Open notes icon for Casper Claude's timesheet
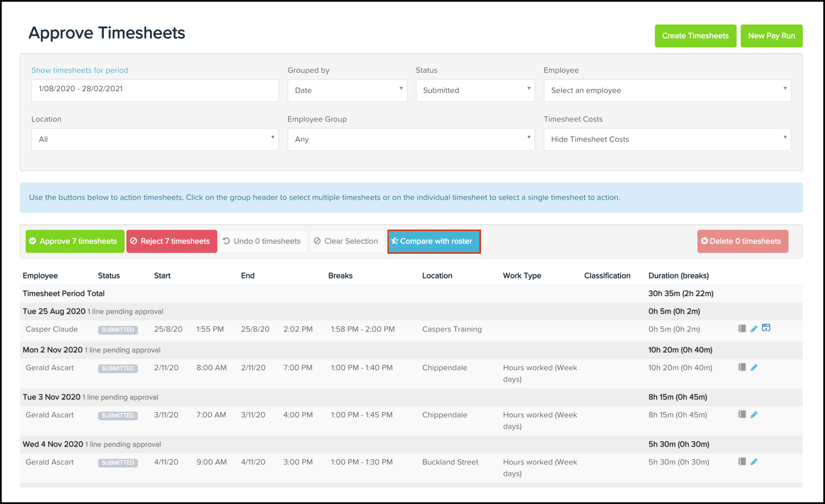This screenshot has width=825, height=504. tap(742, 329)
